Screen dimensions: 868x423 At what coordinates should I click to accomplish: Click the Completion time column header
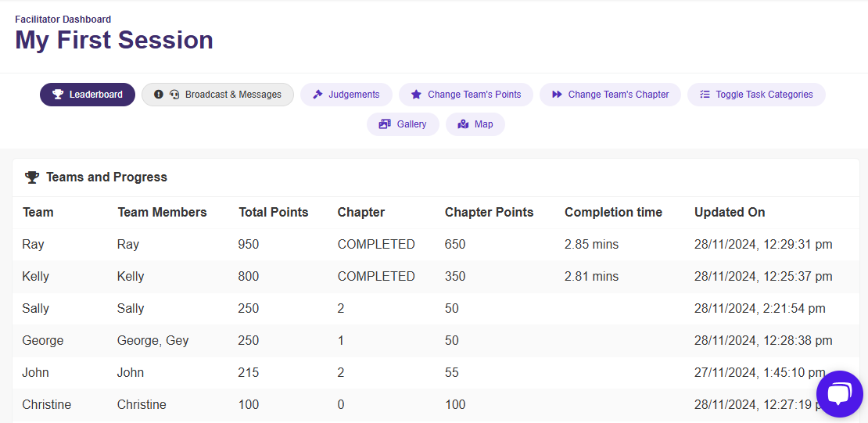click(x=613, y=212)
